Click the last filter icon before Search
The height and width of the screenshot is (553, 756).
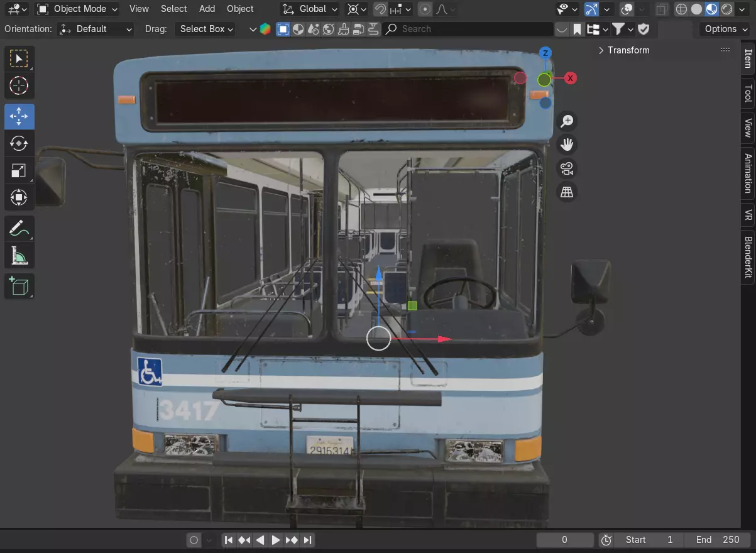point(373,29)
